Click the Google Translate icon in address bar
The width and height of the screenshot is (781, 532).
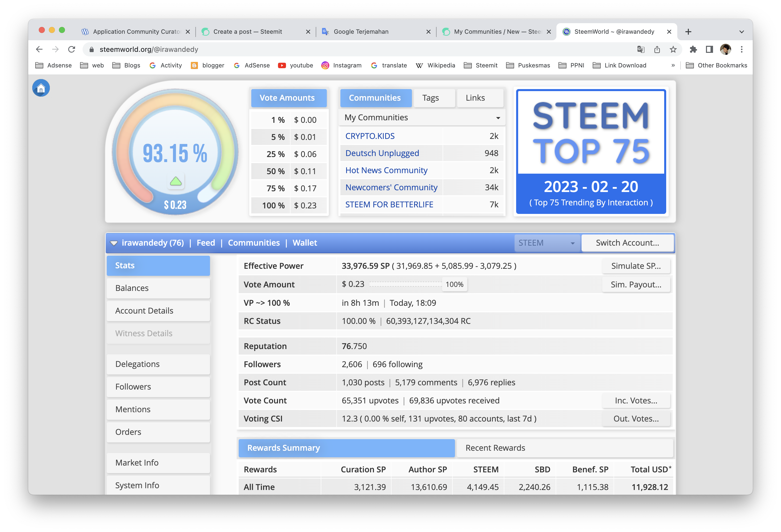coord(641,50)
